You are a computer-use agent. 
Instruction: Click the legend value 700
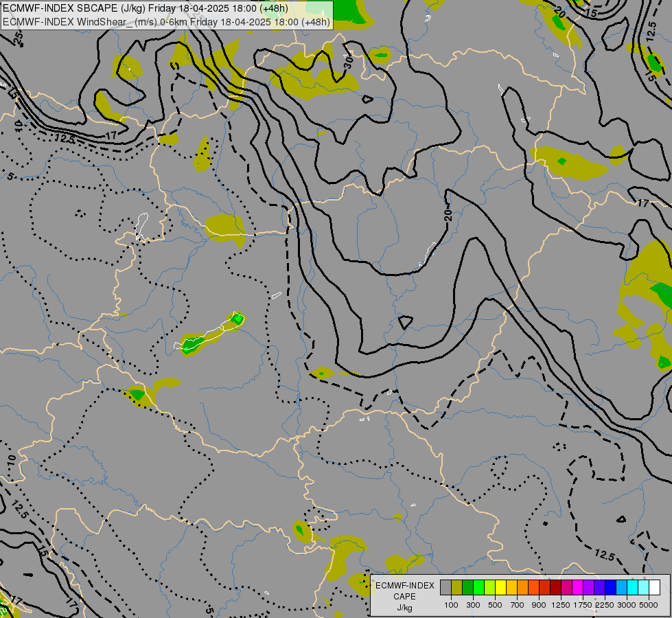click(x=518, y=605)
